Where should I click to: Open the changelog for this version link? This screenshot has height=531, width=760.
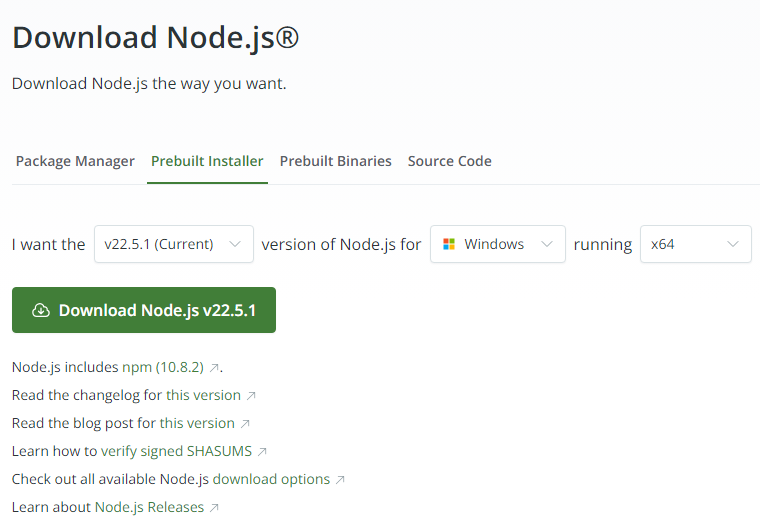point(203,395)
